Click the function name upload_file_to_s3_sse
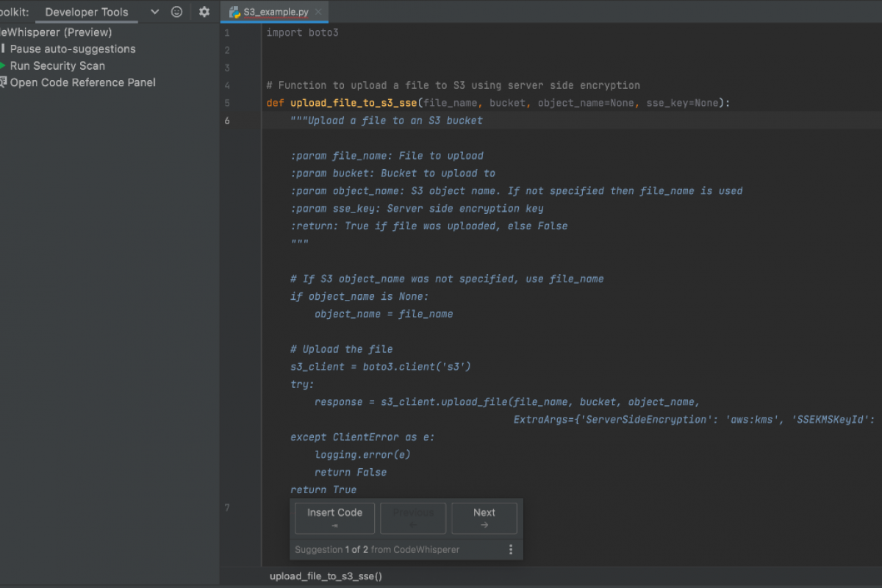 354,103
